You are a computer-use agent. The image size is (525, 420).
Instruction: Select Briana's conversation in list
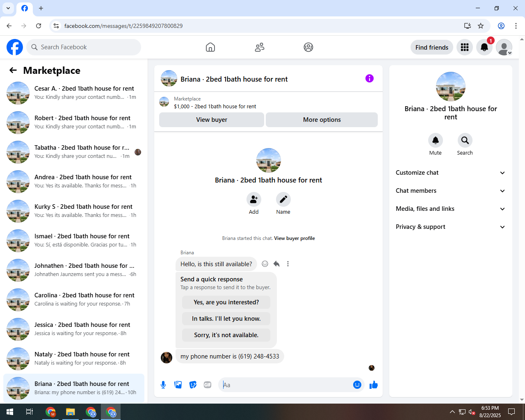coord(74,388)
